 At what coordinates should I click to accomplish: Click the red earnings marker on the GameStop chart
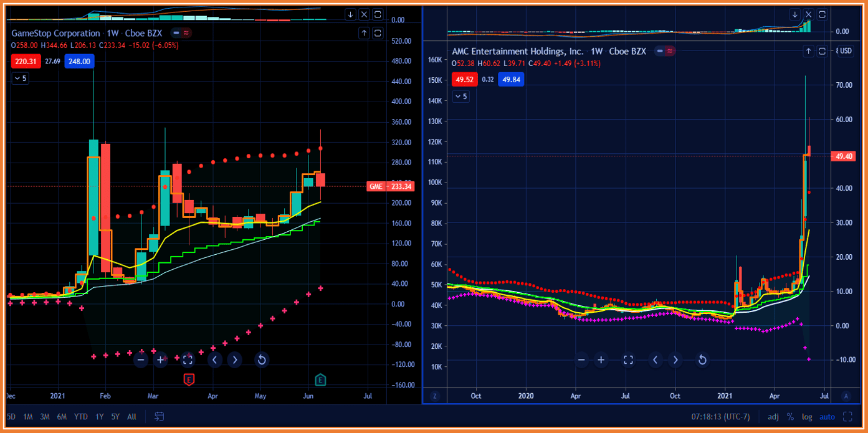[188, 379]
